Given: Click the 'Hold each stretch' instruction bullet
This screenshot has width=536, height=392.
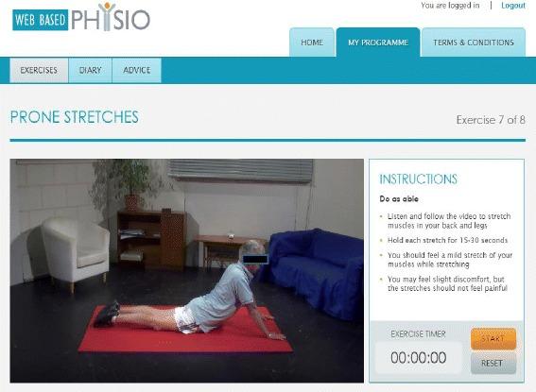Looking at the screenshot, I should coord(447,240).
